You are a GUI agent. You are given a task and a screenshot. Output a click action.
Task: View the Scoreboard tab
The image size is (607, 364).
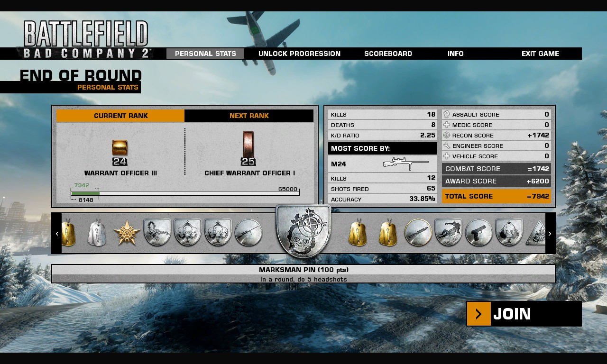388,54
